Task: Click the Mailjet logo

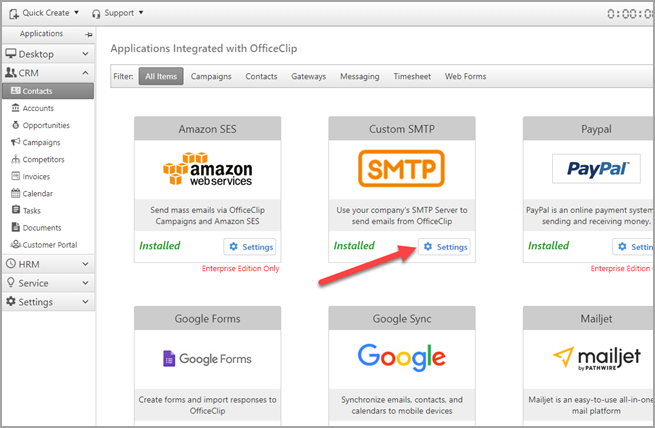Action: pos(597,358)
